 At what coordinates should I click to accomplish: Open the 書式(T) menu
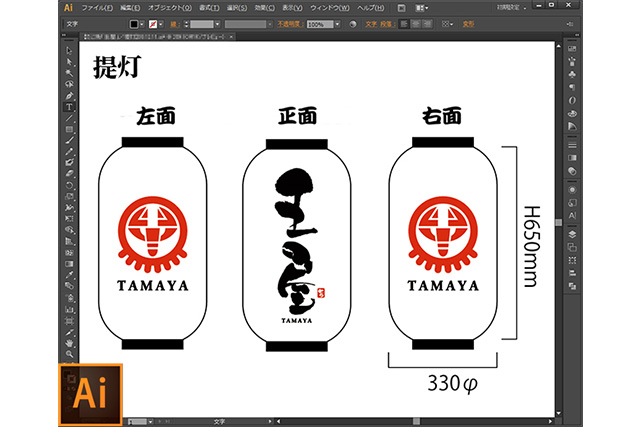coord(209,8)
